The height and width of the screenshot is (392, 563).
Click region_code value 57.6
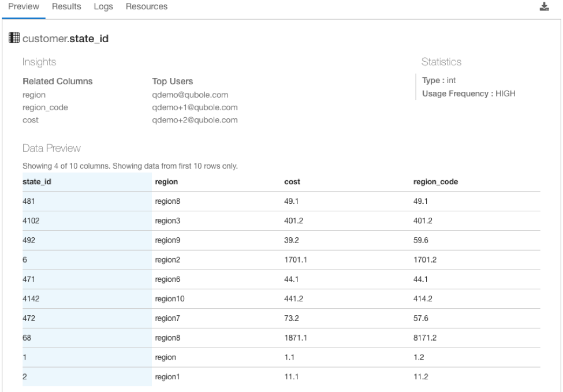pyautogui.click(x=420, y=318)
